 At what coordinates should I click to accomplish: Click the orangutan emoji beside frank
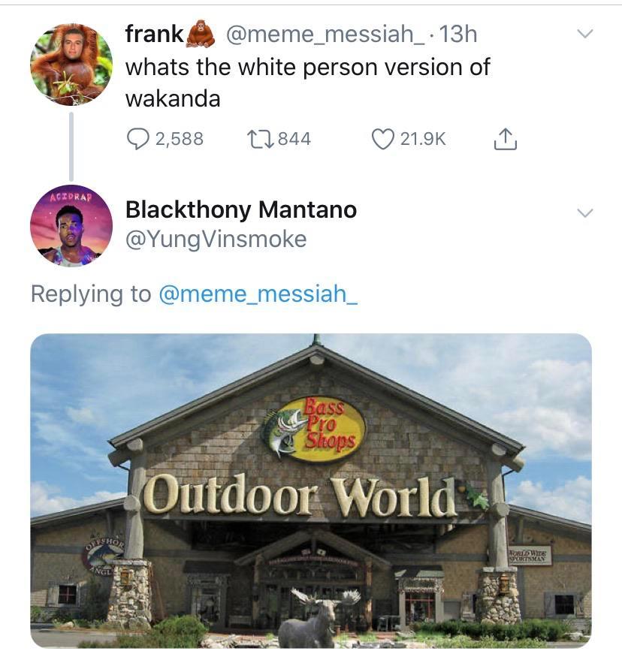point(201,34)
